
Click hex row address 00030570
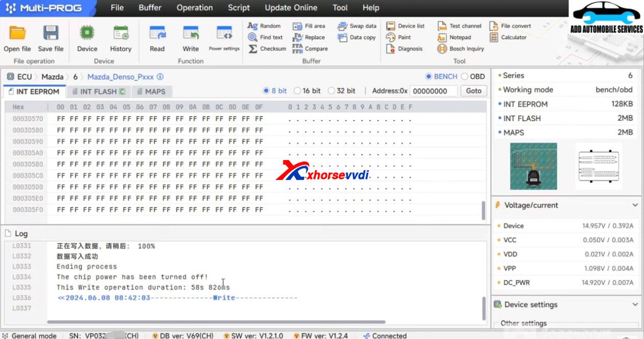tap(28, 119)
